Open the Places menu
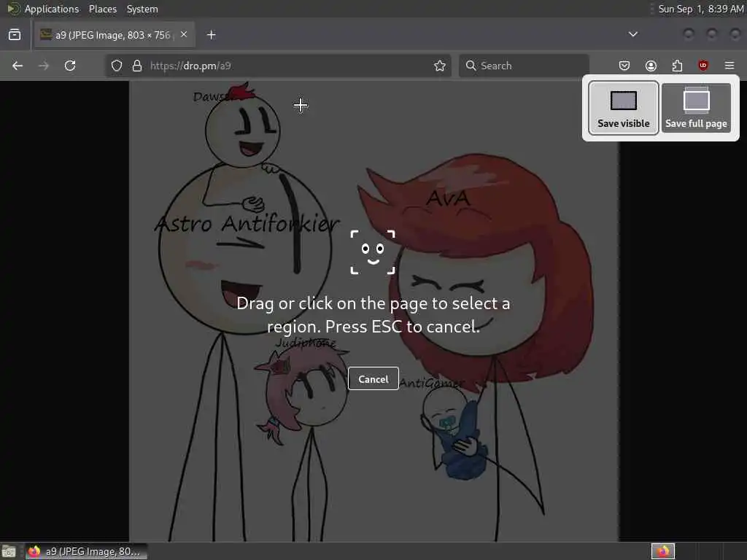The image size is (747, 560). [103, 9]
